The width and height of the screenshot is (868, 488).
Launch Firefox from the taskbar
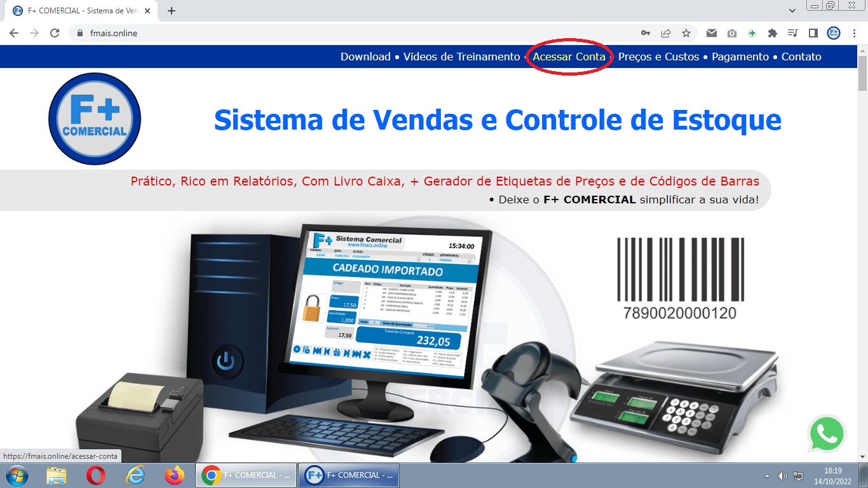click(173, 475)
